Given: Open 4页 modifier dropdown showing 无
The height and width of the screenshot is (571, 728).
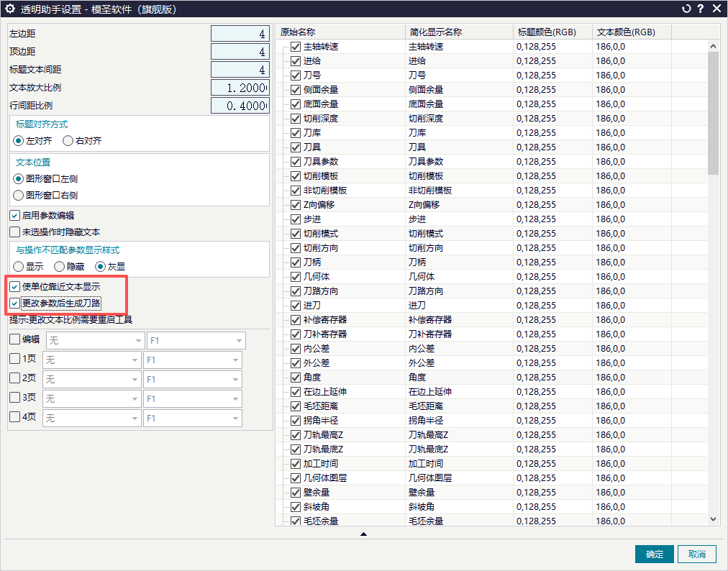Looking at the screenshot, I should (91, 419).
